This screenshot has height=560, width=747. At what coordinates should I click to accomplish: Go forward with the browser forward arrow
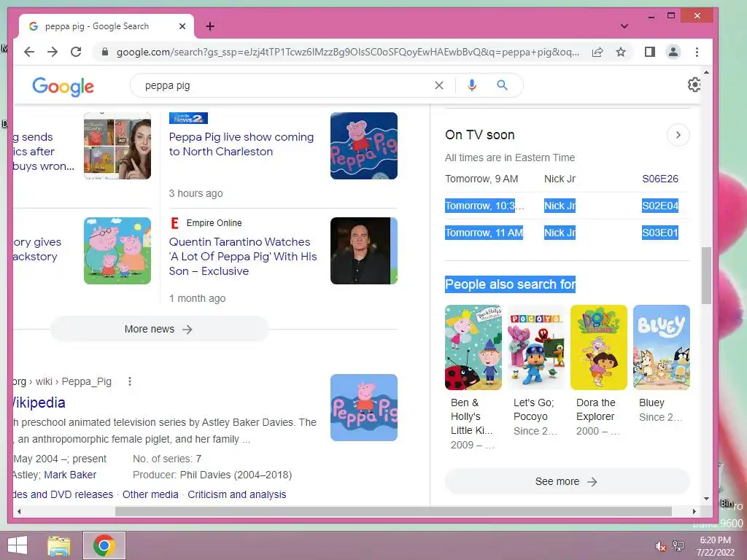pyautogui.click(x=53, y=52)
